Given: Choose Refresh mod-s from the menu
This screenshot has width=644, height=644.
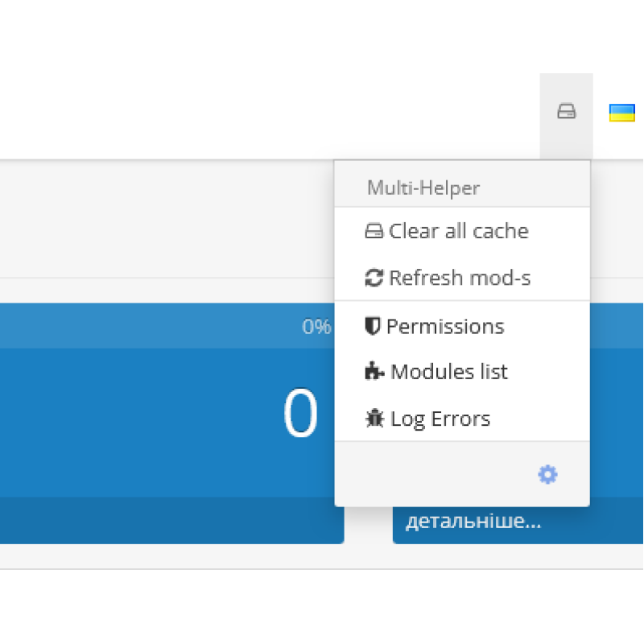Looking at the screenshot, I should click(x=459, y=277).
